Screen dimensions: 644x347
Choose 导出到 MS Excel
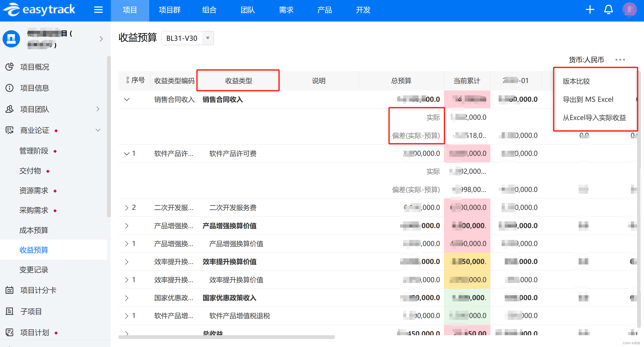tap(588, 99)
